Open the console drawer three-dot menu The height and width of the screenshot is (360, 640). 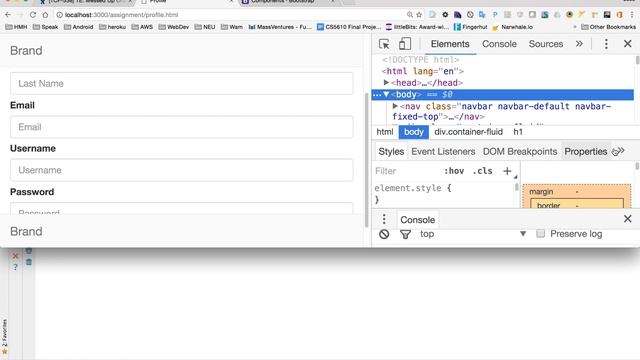(384, 219)
